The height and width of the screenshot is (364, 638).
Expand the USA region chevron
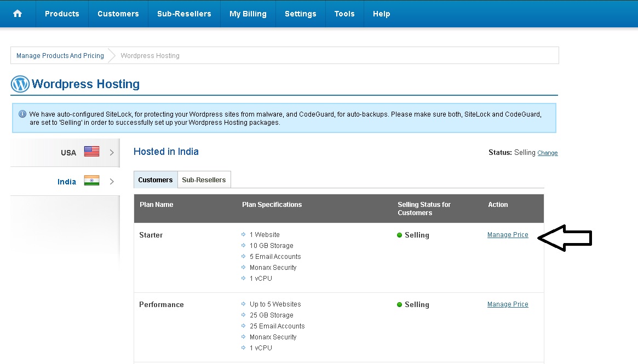112,153
